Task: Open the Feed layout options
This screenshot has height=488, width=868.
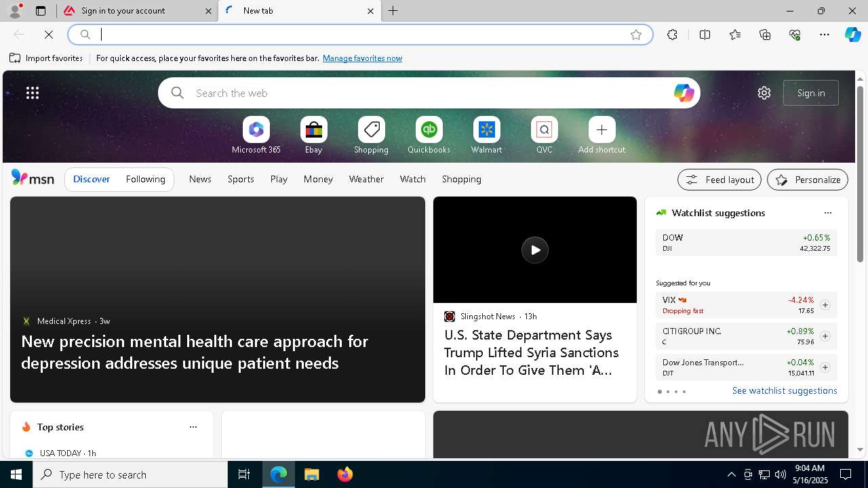Action: pos(719,180)
